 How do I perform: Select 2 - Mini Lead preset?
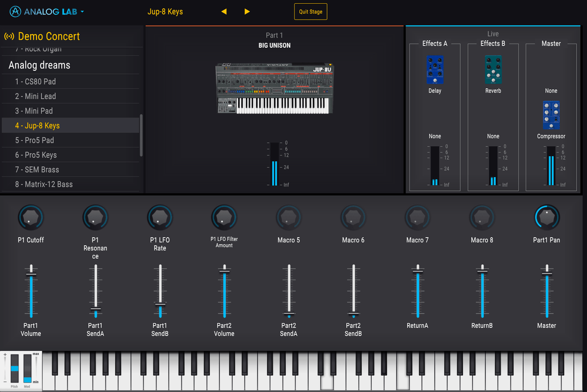coord(70,96)
